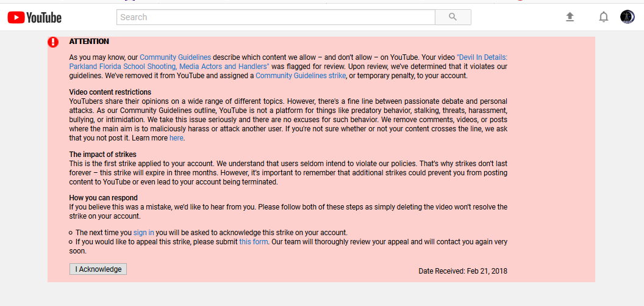The height and width of the screenshot is (306, 644).
Task: Open the notifications bell
Action: pyautogui.click(x=603, y=17)
